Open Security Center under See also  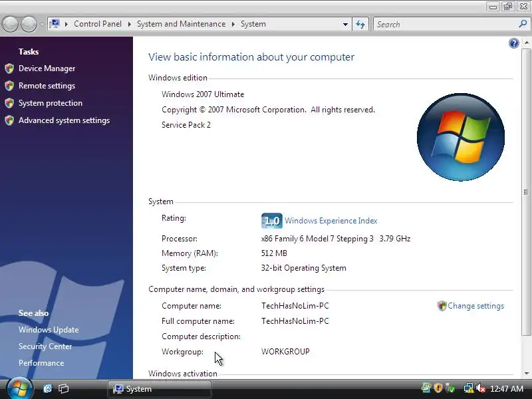pos(45,346)
